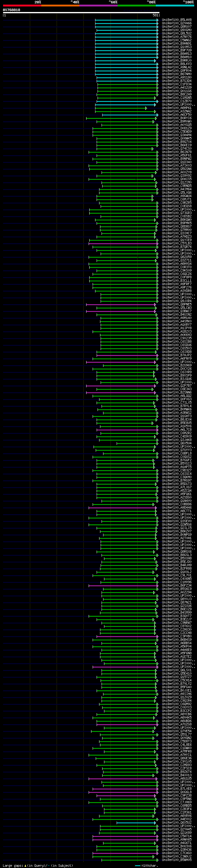Select hit UniRef100_A8HVG4
The image size is (197, 868).
pyautogui.click(x=176, y=264)
